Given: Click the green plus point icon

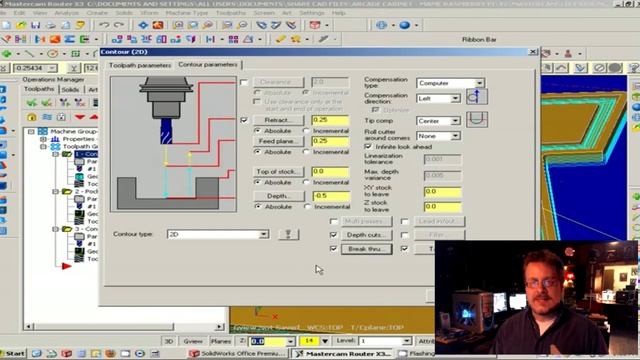Looking at the screenshot, I should [7, 53].
